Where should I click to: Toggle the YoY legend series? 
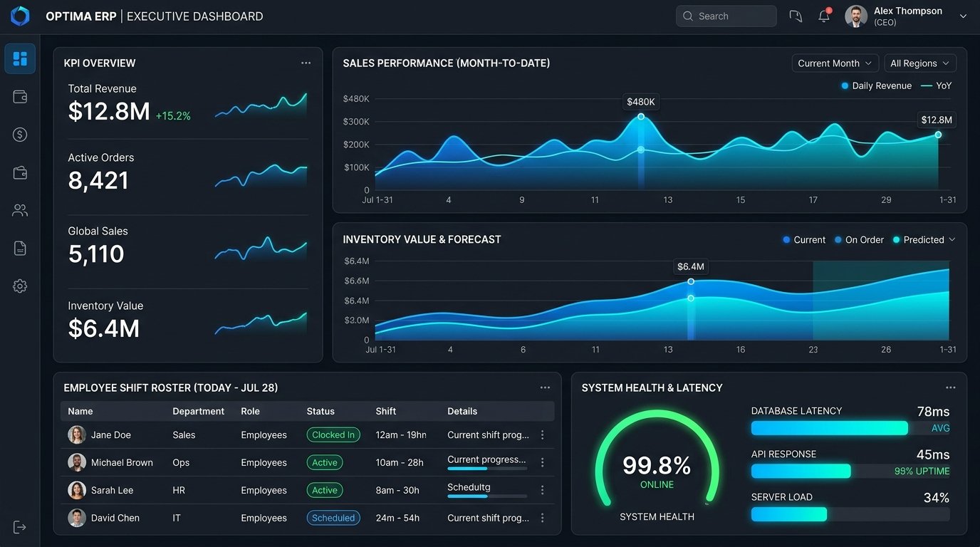point(936,86)
